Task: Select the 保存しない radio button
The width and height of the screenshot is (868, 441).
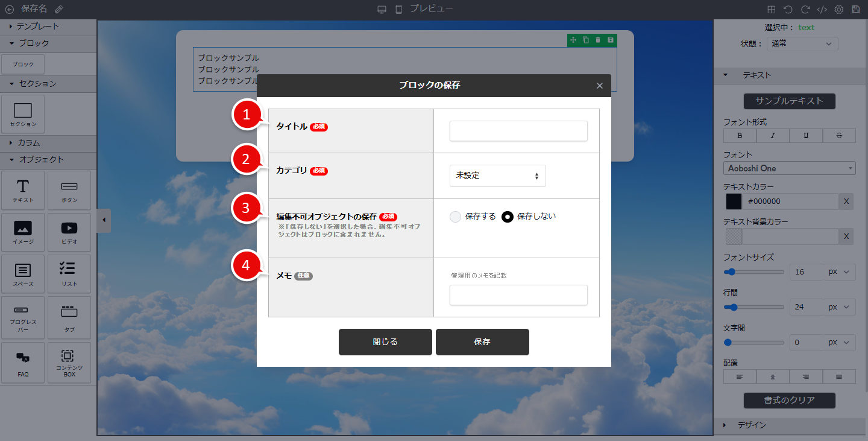Action: (508, 217)
